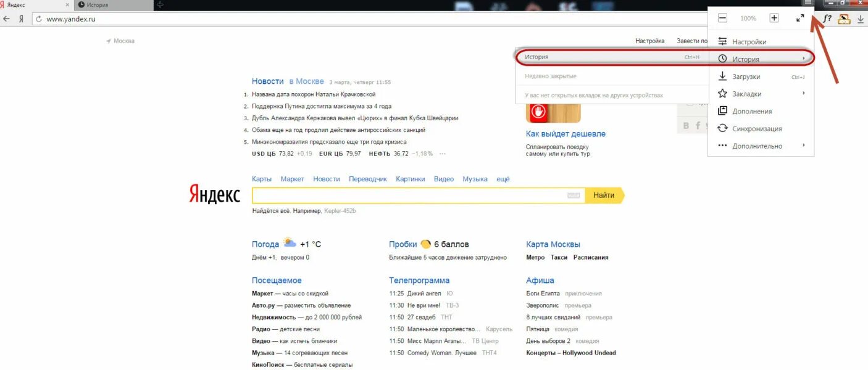Open Дополнения in the browser menu
Image resolution: width=868 pixels, height=370 pixels.
click(761, 111)
